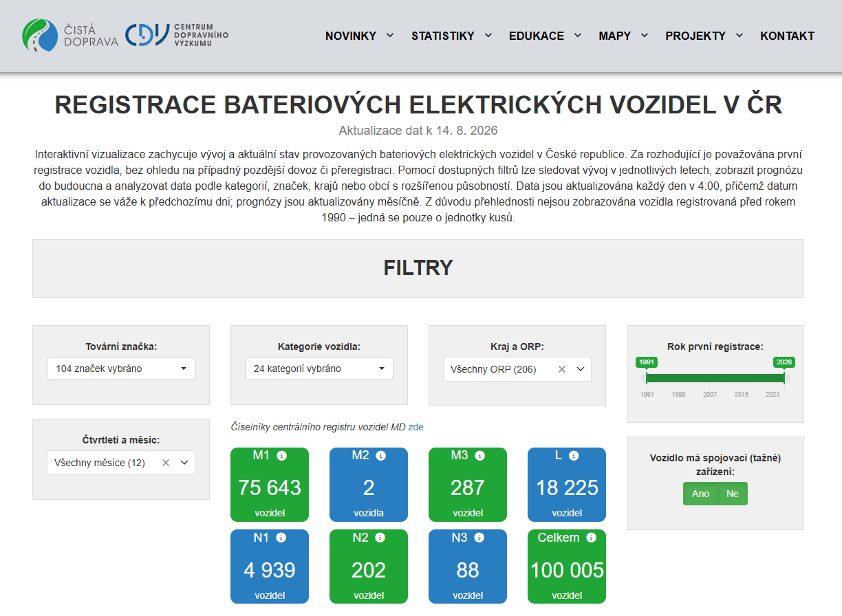This screenshot has width=842, height=616.
Task: Click the N2 category info icon
Action: (x=380, y=538)
